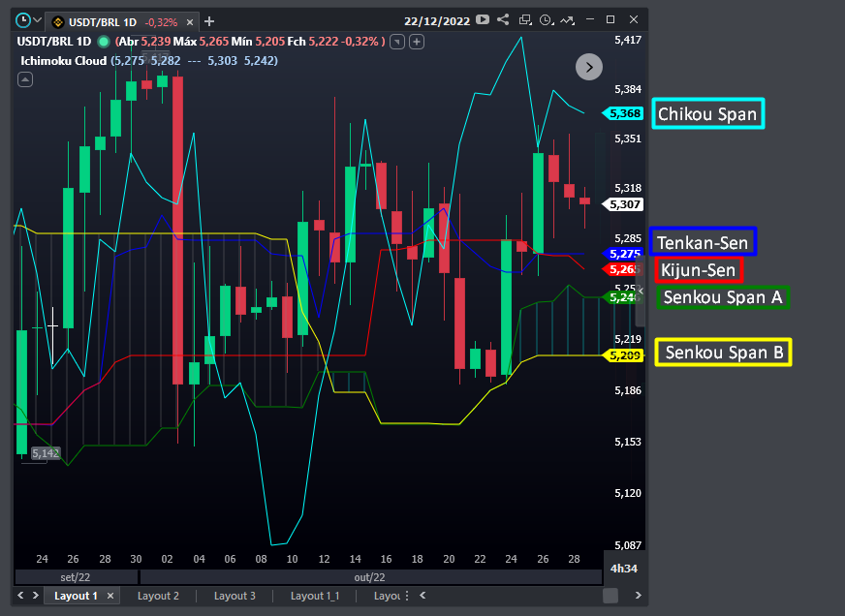Close the USDT/BRL 1D tab
The width and height of the screenshot is (845, 616).
(190, 22)
